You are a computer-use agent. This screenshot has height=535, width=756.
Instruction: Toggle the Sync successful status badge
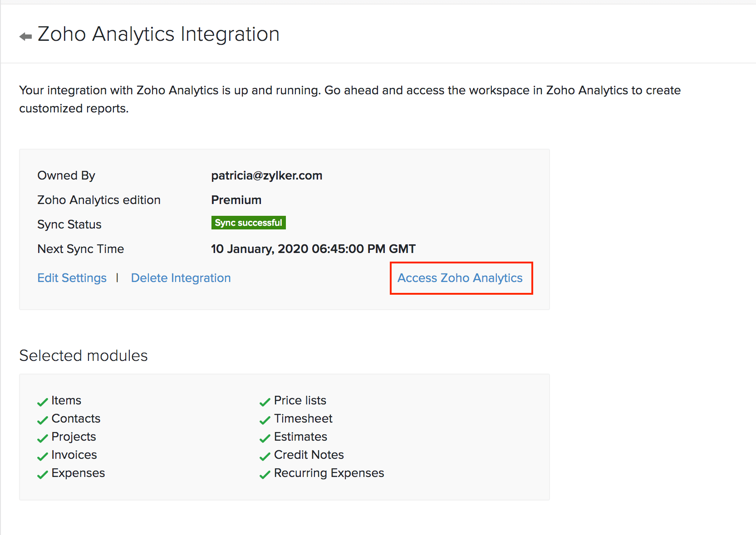[x=248, y=222]
